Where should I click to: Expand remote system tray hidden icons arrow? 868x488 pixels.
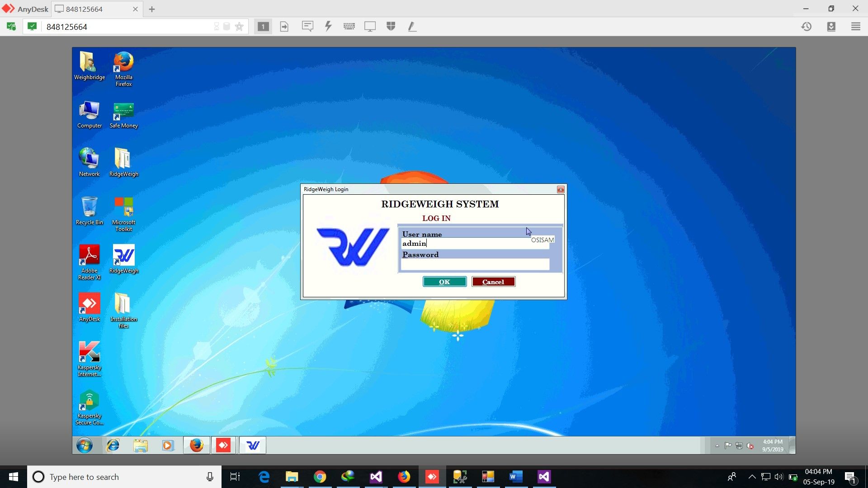pos(717,446)
